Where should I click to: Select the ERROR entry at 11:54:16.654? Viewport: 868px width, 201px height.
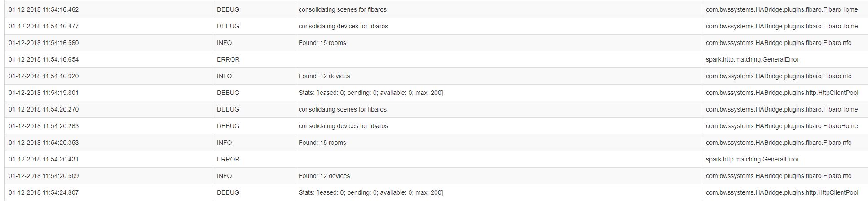[x=228, y=59]
